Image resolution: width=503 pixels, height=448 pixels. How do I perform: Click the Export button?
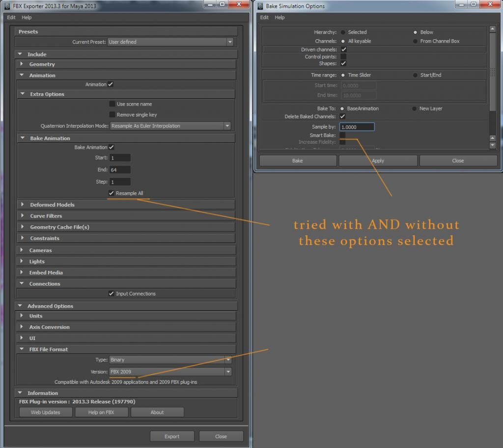click(172, 436)
